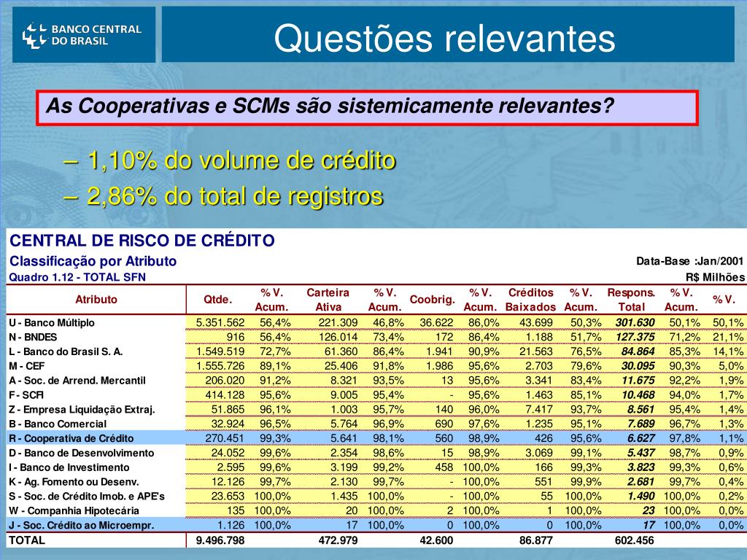This screenshot has height=560, width=747.
Task: Click total Créditos Baixados value 86.877
Action: point(536,540)
